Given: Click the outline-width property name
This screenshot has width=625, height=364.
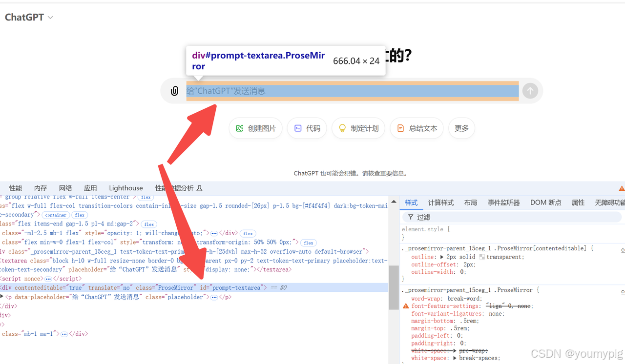Looking at the screenshot, I should pos(431,272).
